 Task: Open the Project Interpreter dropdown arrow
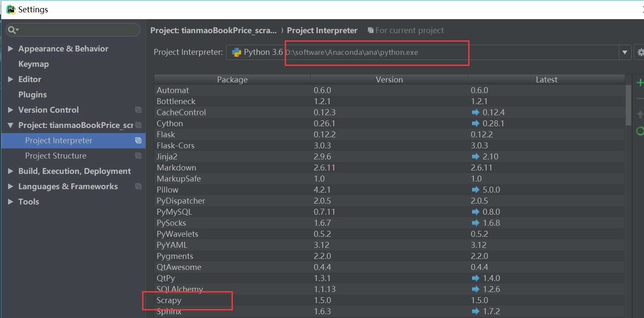625,53
